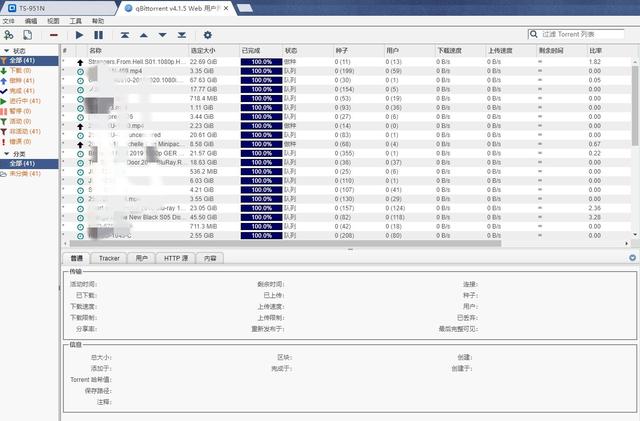Collapse details panel with blue arrow button

coord(632,258)
